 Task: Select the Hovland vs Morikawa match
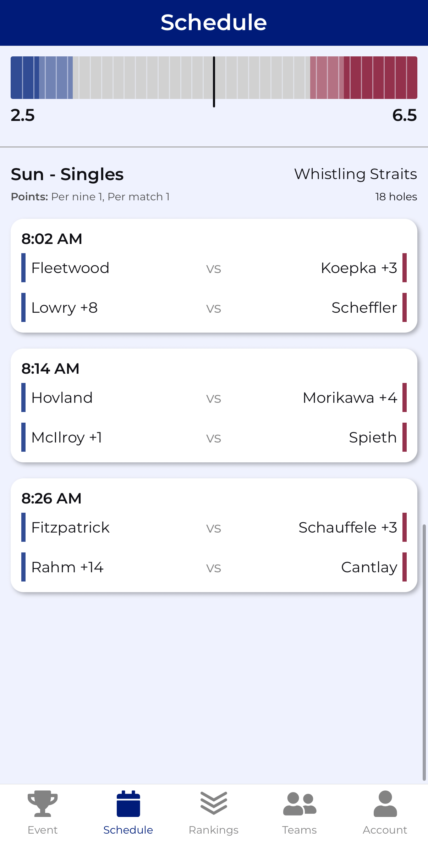click(x=214, y=398)
